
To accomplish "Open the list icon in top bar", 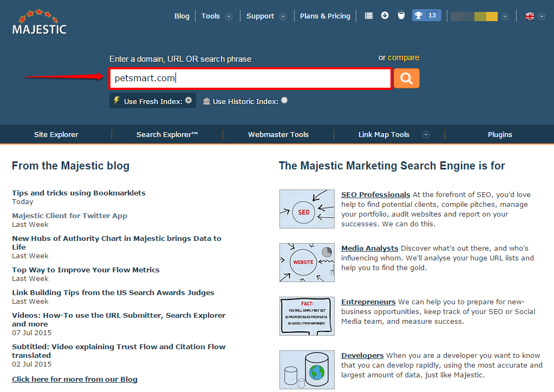I will (369, 16).
